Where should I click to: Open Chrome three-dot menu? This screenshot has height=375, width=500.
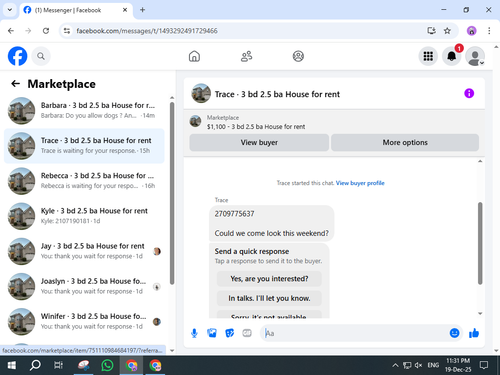pos(489,31)
